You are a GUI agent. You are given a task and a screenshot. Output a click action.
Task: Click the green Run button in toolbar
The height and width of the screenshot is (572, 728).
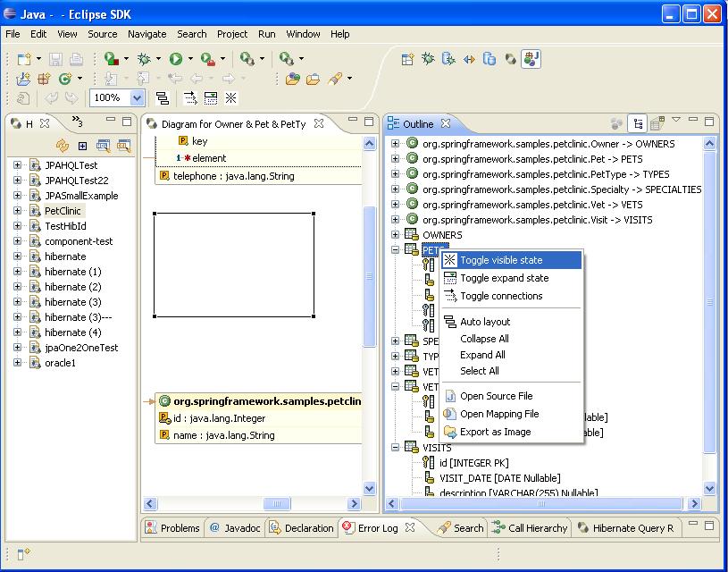coord(176,59)
